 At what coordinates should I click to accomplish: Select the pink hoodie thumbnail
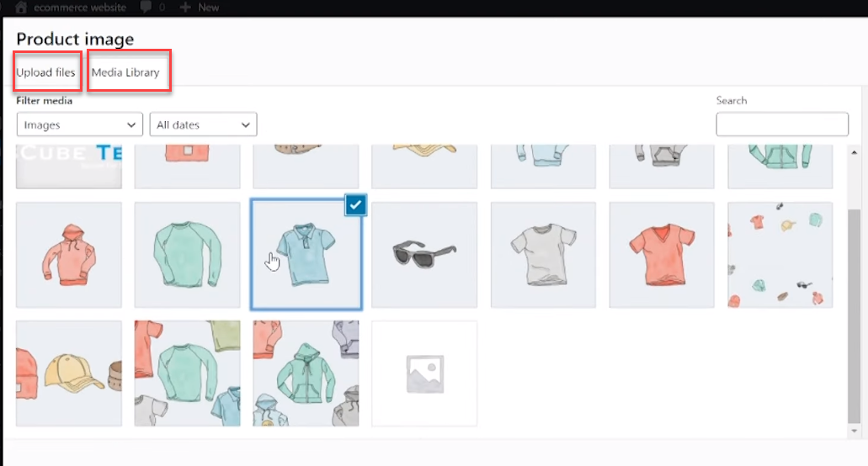69,255
